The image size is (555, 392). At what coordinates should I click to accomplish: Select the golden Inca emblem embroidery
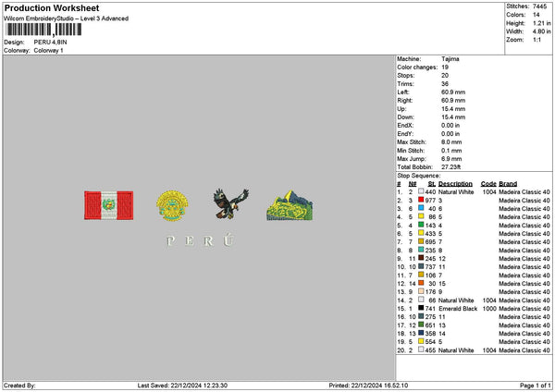click(172, 205)
